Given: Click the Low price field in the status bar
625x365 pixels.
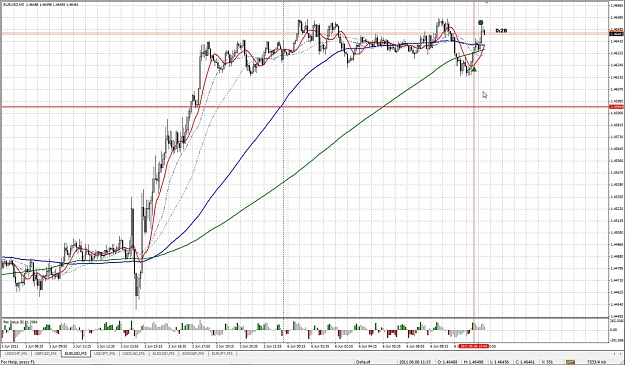Looking at the screenshot, I should 501,362.
